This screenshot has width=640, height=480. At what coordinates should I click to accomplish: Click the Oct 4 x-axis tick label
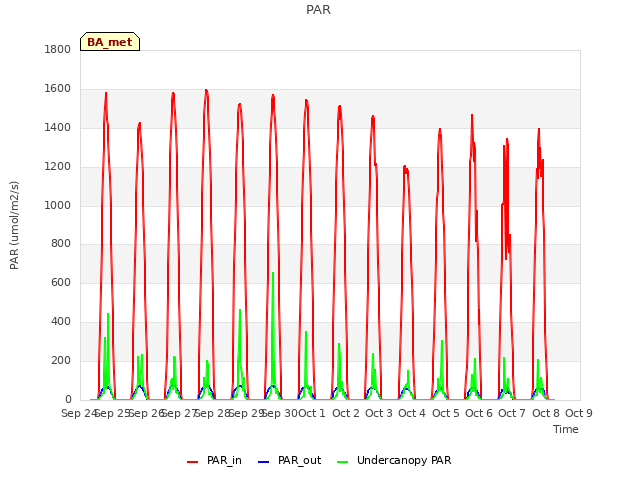tap(412, 413)
